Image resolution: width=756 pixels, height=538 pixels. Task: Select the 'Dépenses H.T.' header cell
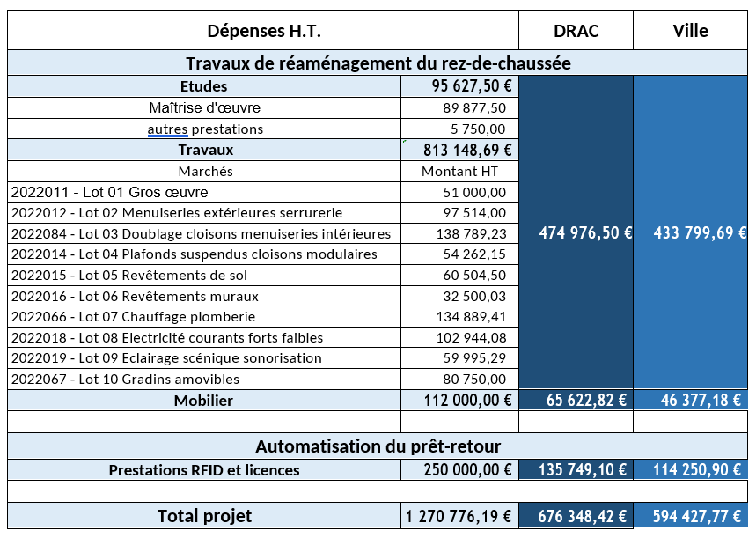pos(263,31)
